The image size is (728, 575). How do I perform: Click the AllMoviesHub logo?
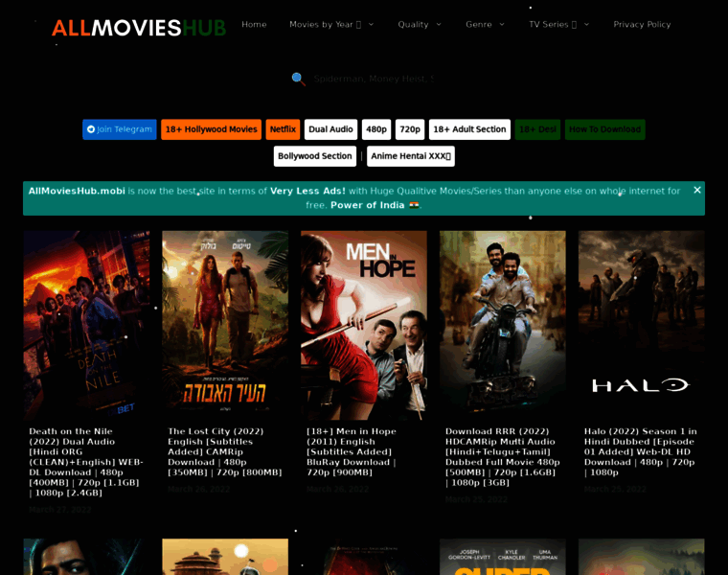pyautogui.click(x=138, y=28)
